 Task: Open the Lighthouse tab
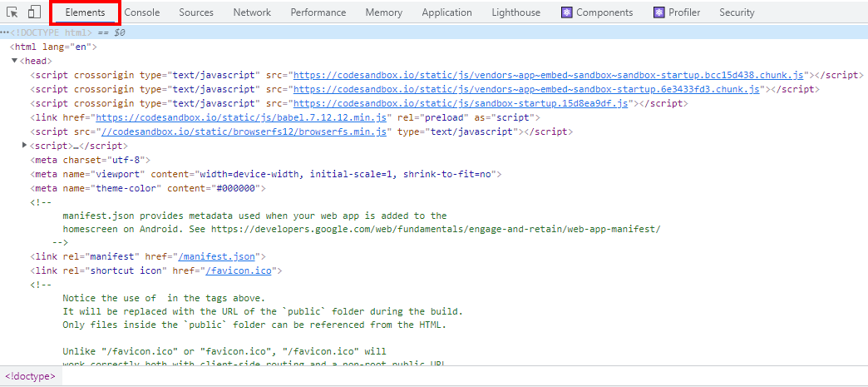[516, 12]
